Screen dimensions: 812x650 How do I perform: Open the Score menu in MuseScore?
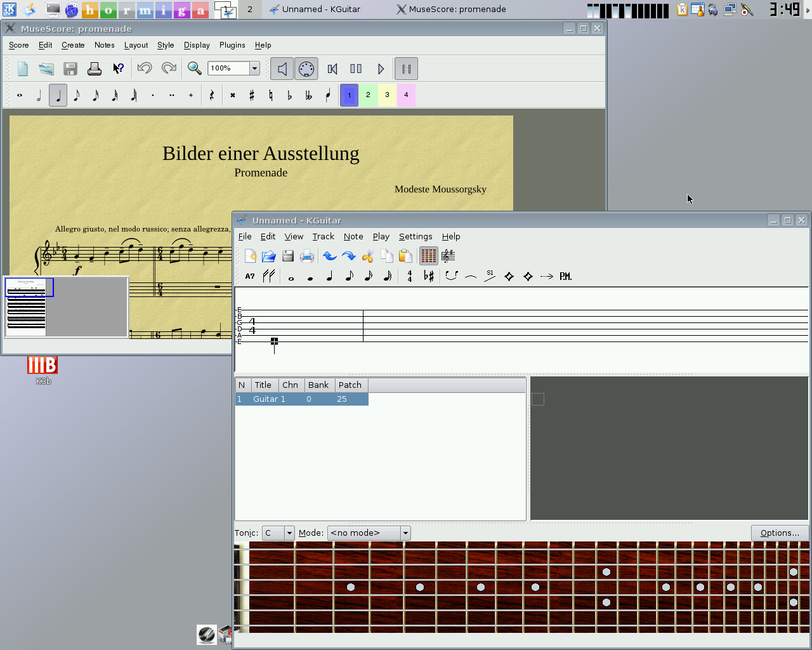click(x=19, y=45)
